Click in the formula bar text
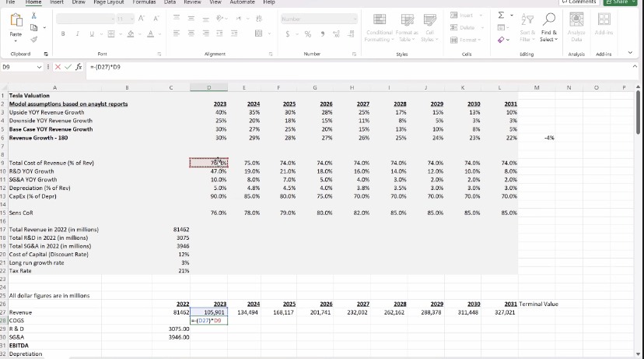Screen dimensions: 644x359 click(x=105, y=67)
